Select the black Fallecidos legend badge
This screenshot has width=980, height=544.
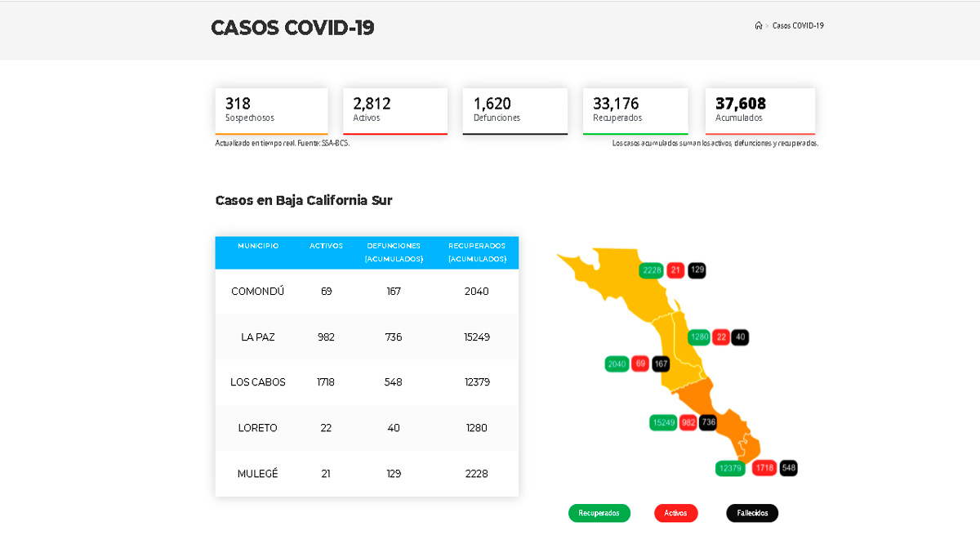pyautogui.click(x=751, y=513)
